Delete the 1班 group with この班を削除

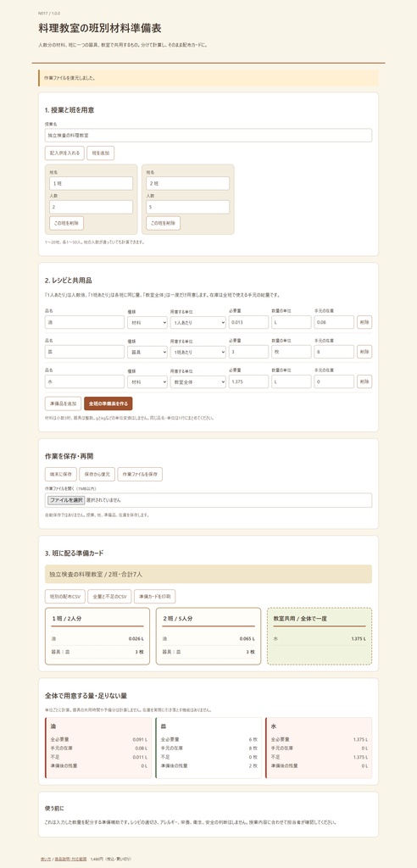[x=66, y=223]
